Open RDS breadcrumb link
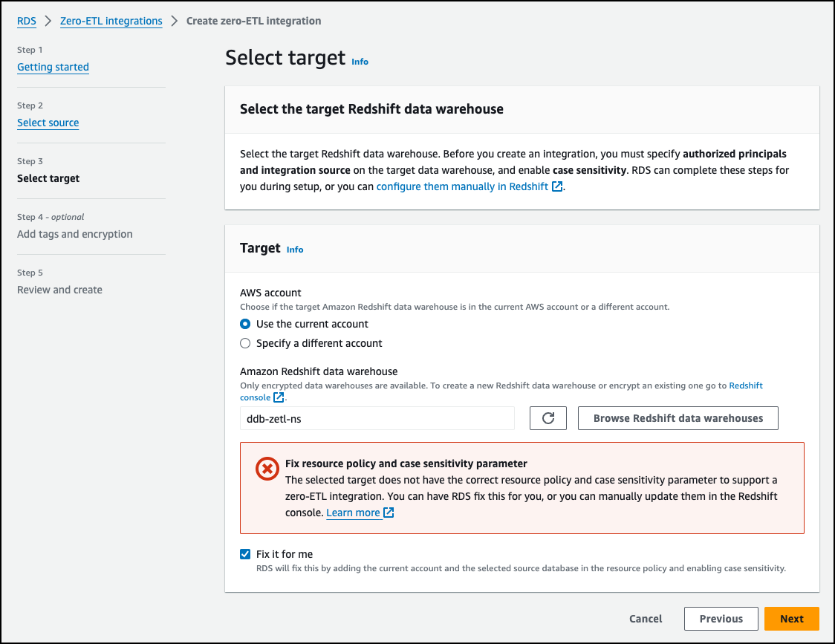 (x=27, y=21)
